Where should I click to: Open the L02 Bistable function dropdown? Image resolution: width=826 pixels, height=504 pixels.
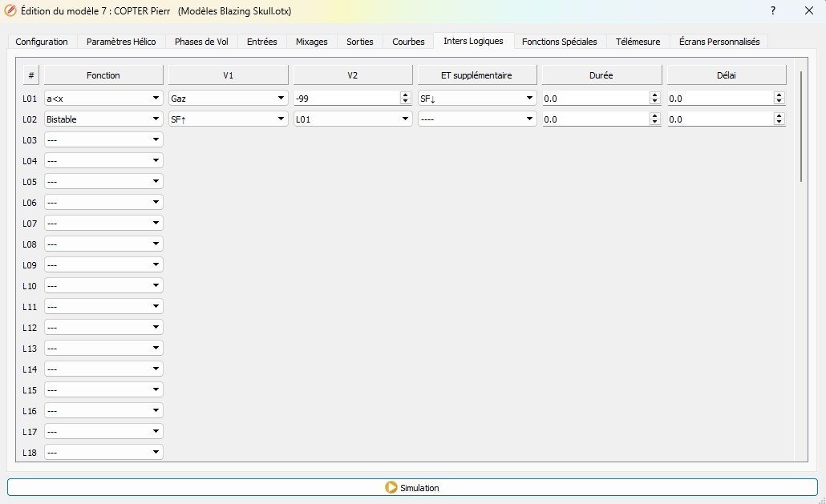pos(103,119)
